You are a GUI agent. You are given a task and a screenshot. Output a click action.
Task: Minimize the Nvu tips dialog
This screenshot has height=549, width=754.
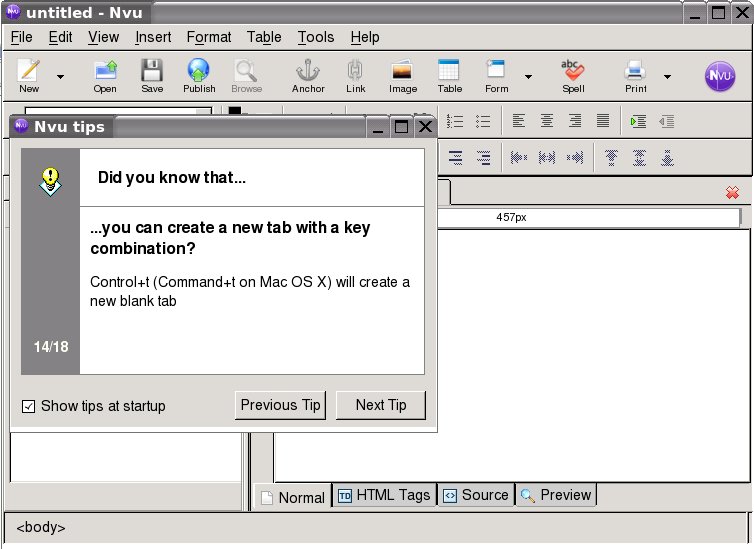378,127
